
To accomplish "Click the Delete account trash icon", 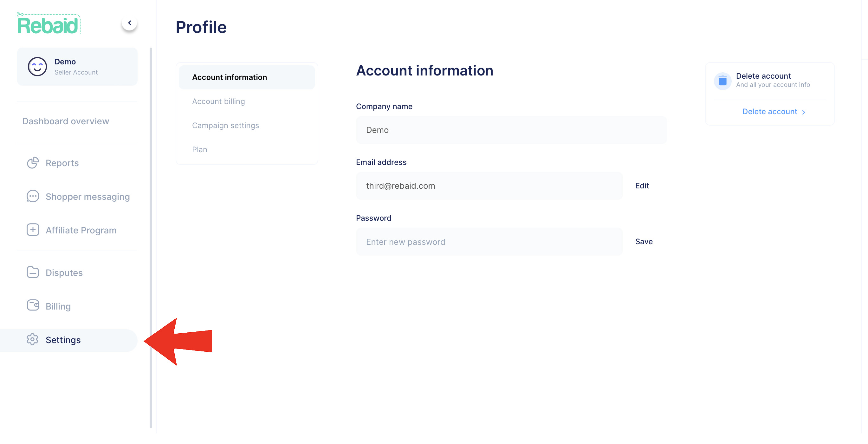I will click(722, 81).
